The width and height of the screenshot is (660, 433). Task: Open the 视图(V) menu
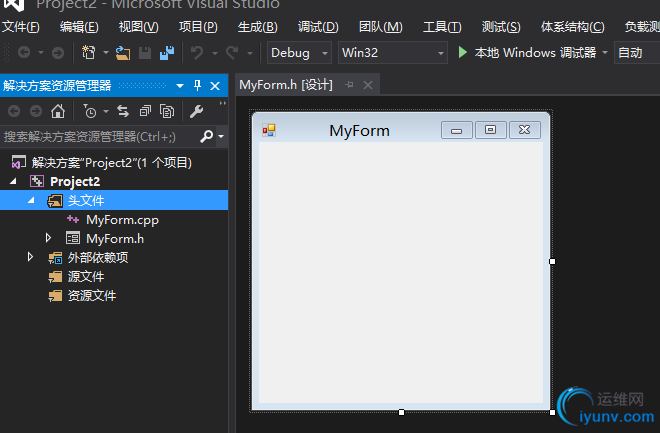pyautogui.click(x=138, y=27)
